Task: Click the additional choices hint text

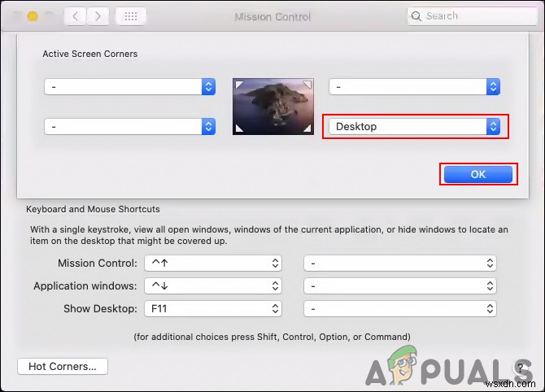Action: [272, 337]
